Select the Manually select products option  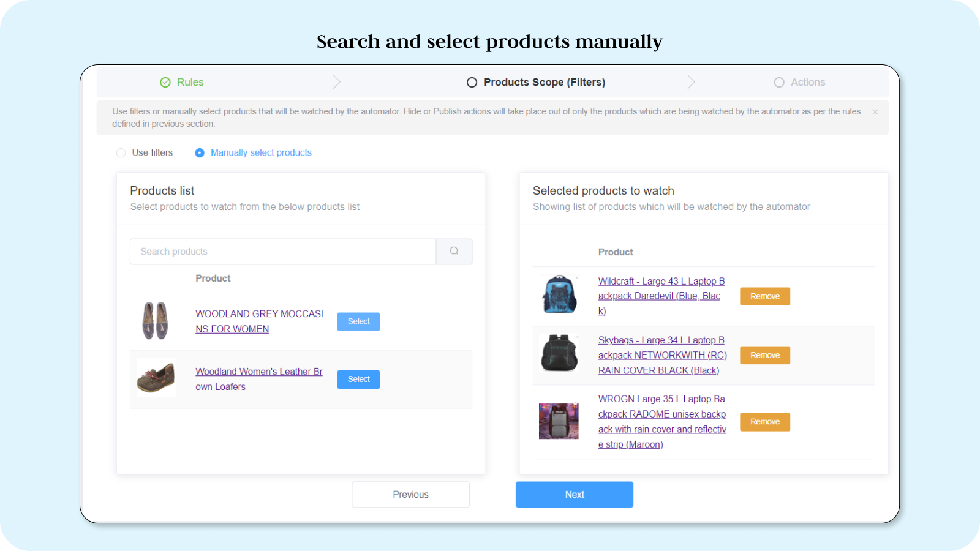(x=200, y=152)
